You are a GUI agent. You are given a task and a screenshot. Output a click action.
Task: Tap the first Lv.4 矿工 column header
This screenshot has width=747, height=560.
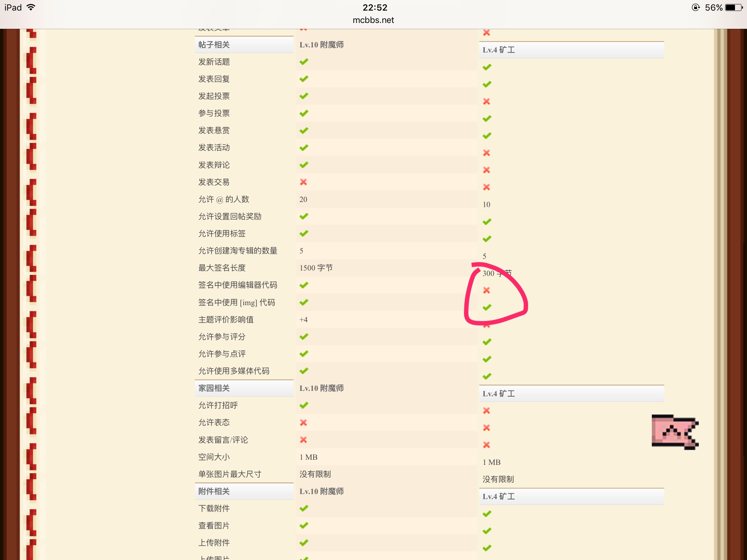click(499, 50)
